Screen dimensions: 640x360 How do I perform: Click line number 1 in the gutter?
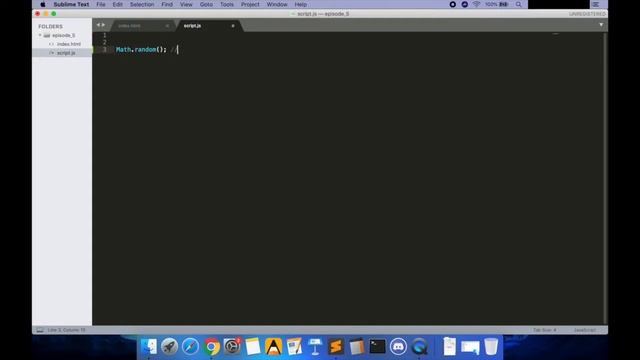click(105, 35)
